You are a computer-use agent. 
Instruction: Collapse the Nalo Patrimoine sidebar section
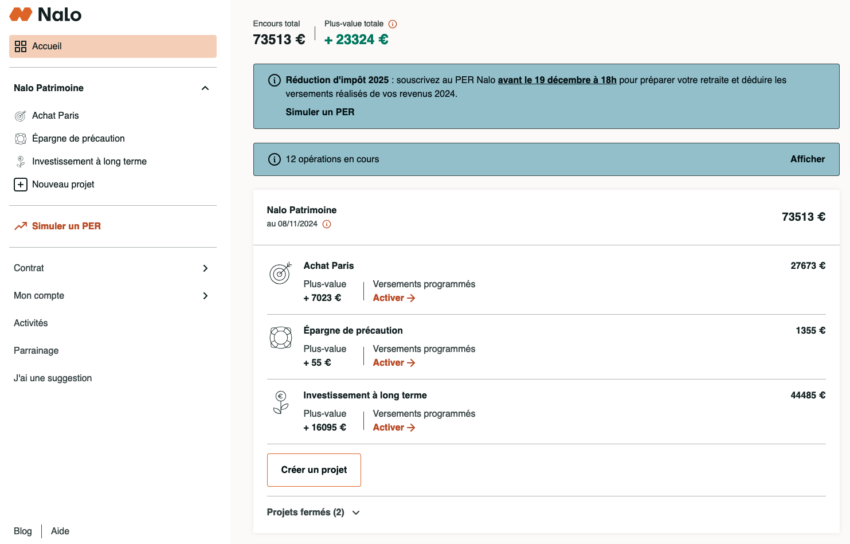[x=205, y=88]
